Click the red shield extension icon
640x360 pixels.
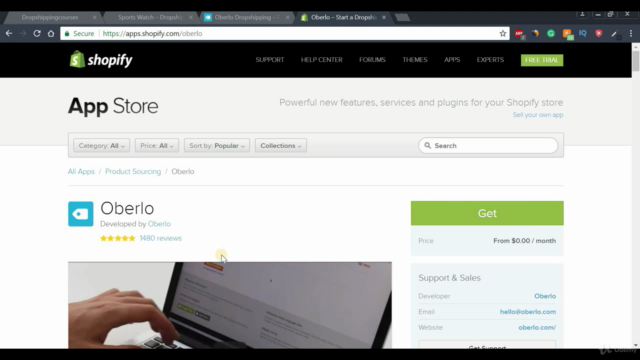pyautogui.click(x=599, y=33)
